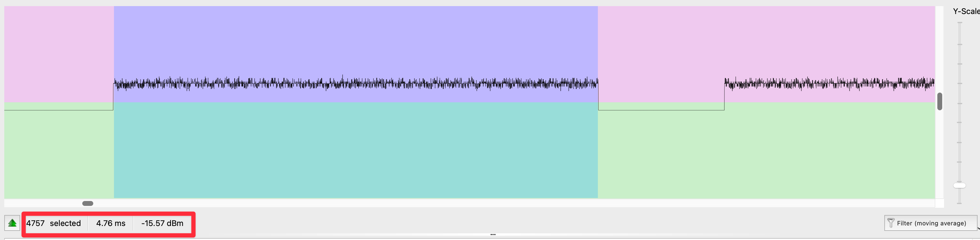The image size is (980, 240).
Task: Click the Y-Scale label
Action: 966,11
